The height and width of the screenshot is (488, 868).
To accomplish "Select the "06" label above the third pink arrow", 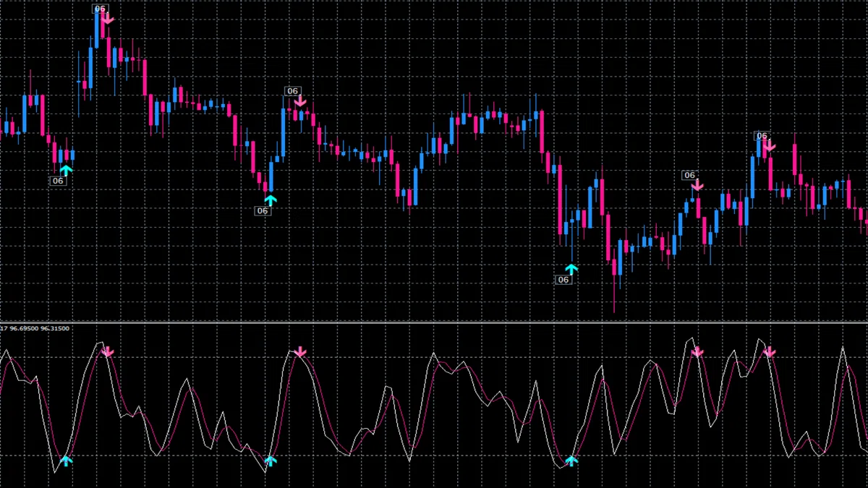I will 689,175.
